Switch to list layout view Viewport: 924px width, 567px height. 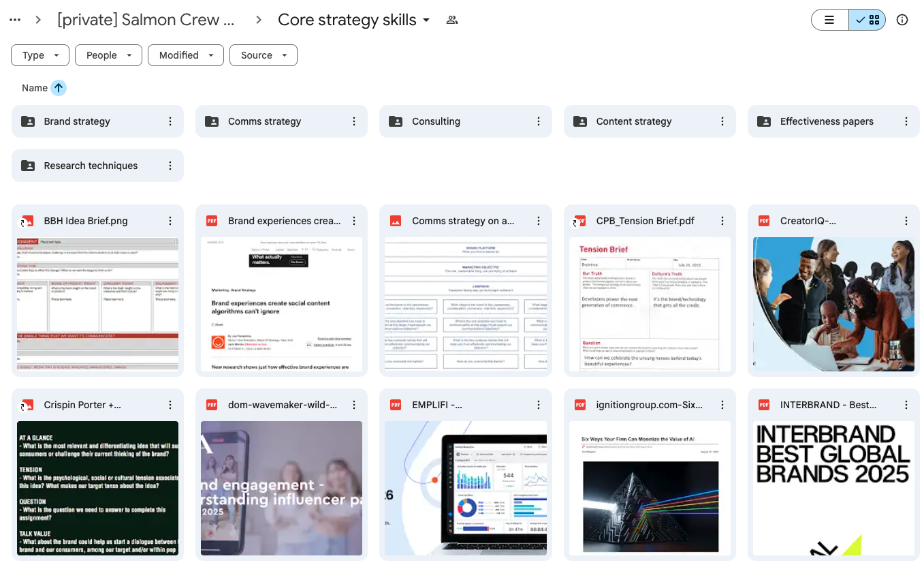[829, 20]
